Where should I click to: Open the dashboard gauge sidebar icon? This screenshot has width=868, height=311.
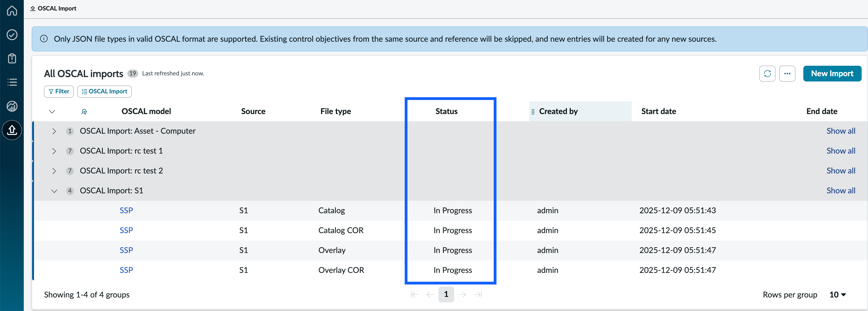pyautogui.click(x=12, y=106)
